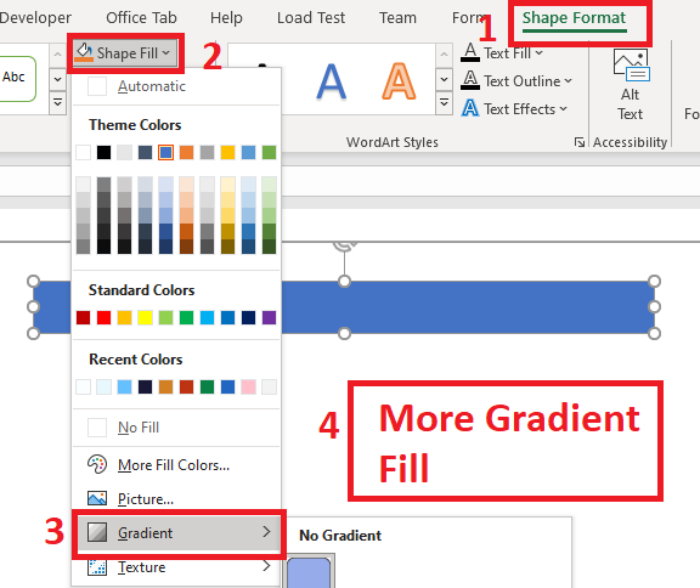Open Text Effects glowing A icon
Image resolution: width=700 pixels, height=588 pixels.
(x=470, y=108)
